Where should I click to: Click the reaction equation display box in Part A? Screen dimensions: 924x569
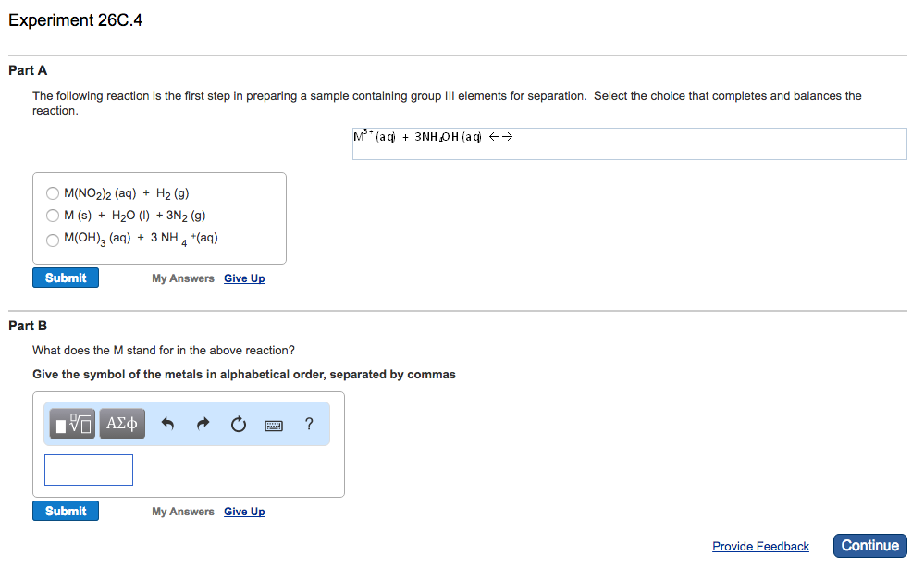coord(629,142)
